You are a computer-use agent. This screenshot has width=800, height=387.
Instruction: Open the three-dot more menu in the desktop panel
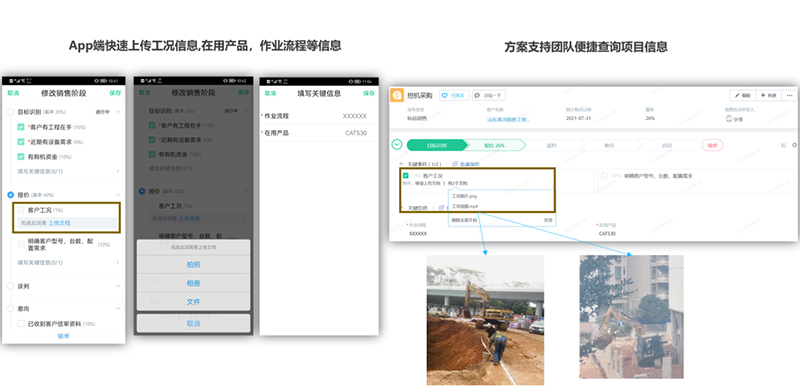[x=789, y=95]
